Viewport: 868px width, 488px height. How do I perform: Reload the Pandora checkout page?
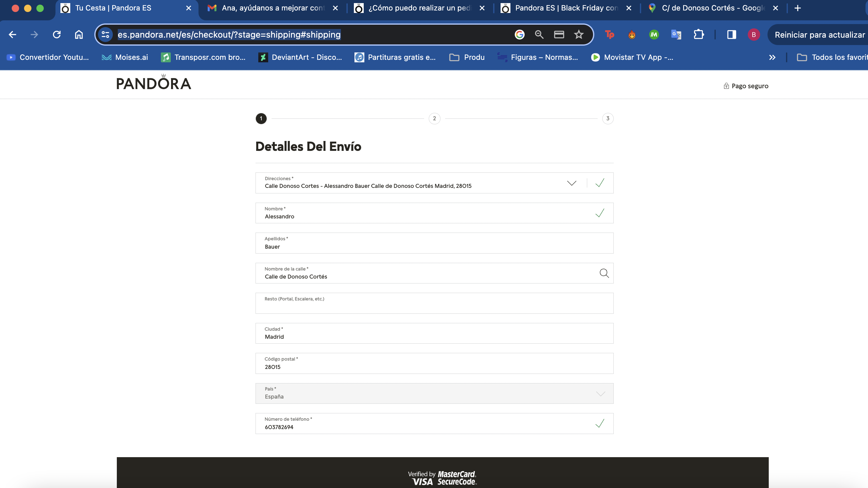57,35
